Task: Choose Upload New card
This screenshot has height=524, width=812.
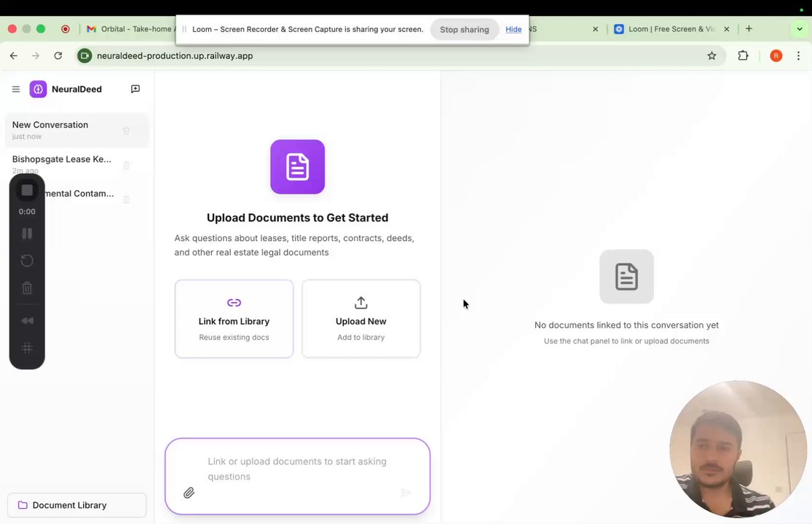Action: coord(361,319)
